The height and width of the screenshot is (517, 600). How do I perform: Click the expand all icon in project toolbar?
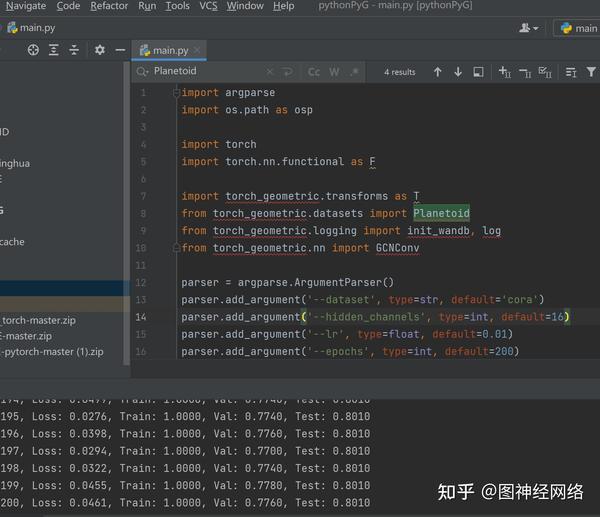tap(54, 50)
